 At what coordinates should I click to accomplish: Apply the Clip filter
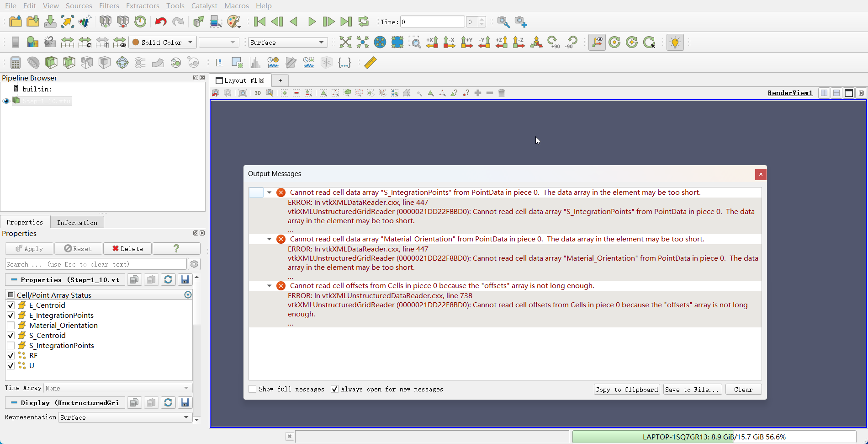click(51, 63)
